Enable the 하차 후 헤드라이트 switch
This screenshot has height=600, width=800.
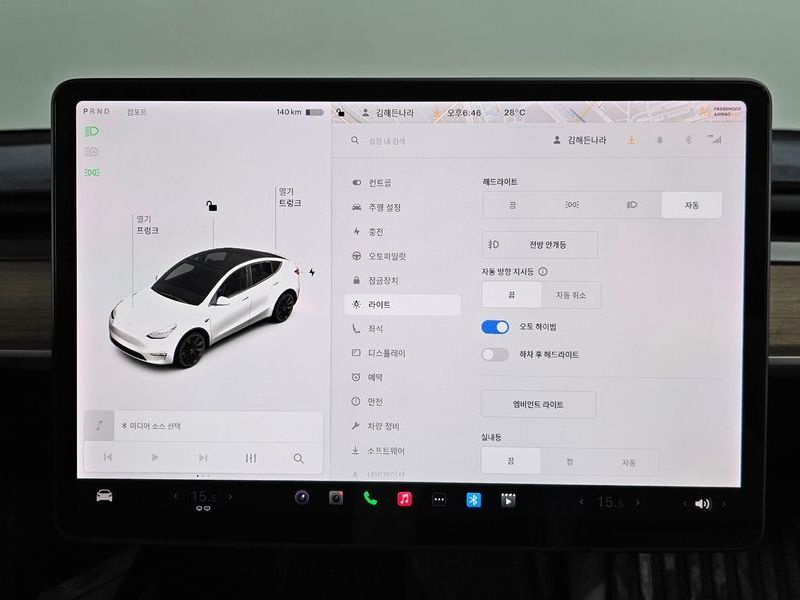(x=495, y=355)
